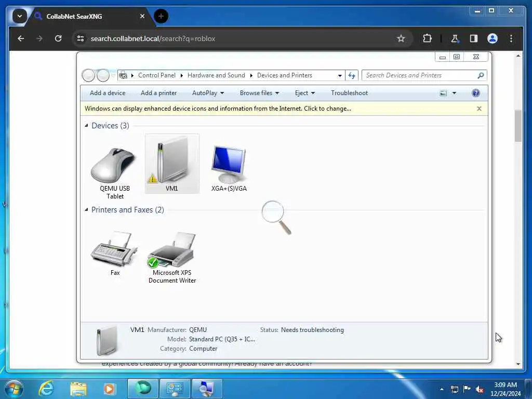
Task: Click the refresh arrows button next to address bar
Action: 352,75
